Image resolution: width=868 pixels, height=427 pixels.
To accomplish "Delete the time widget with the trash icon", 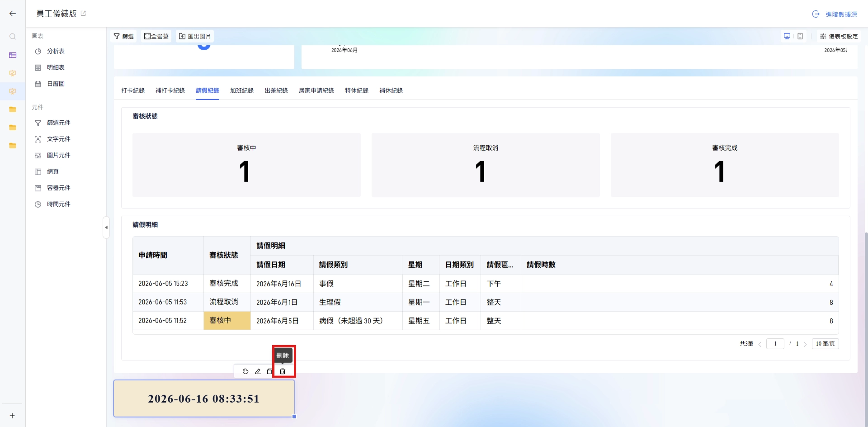I will click(283, 371).
